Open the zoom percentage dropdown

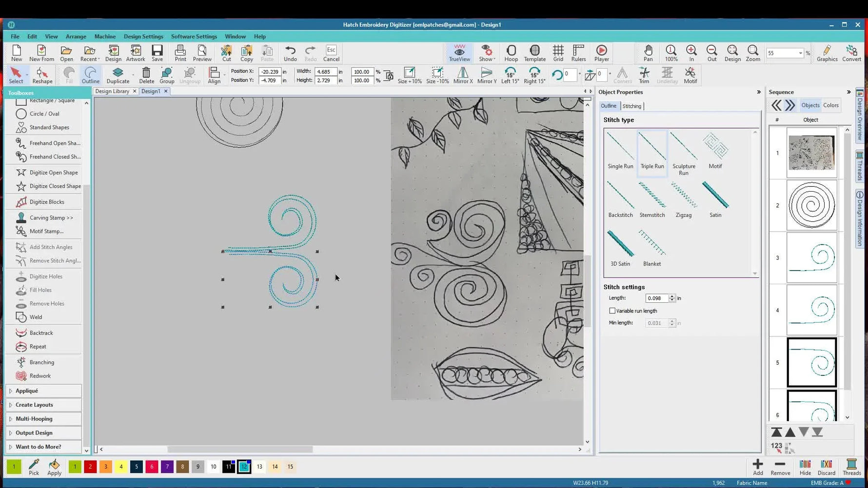coord(801,53)
